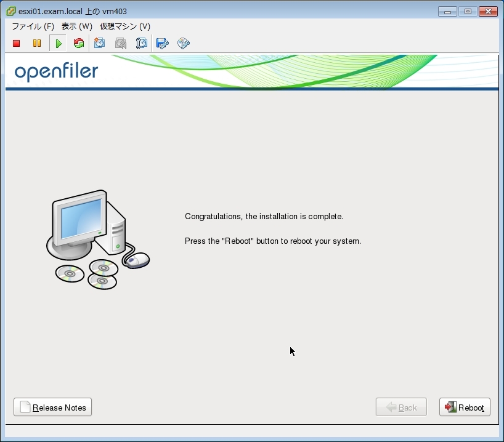The width and height of the screenshot is (504, 442).
Task: Open the ファイル (F) menu
Action: [x=33, y=26]
